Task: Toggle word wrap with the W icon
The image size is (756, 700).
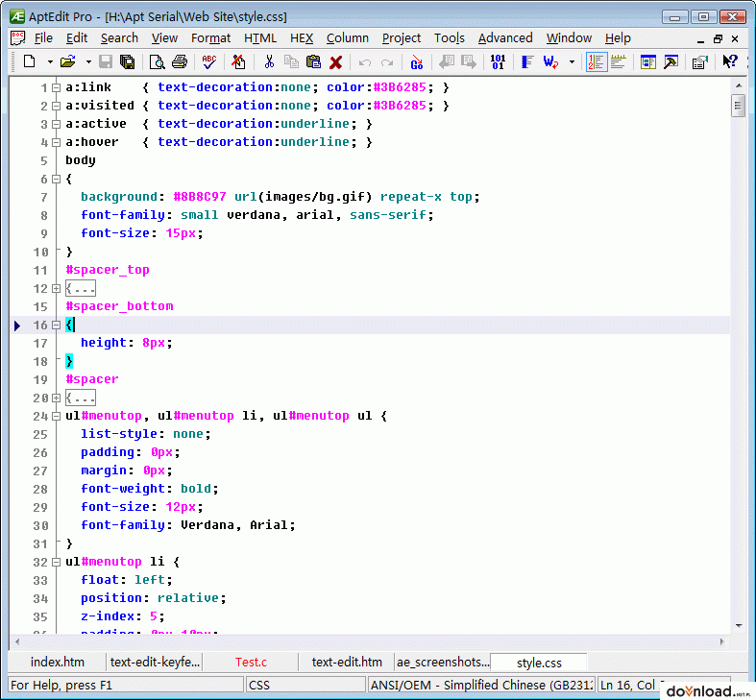Action: pos(550,61)
